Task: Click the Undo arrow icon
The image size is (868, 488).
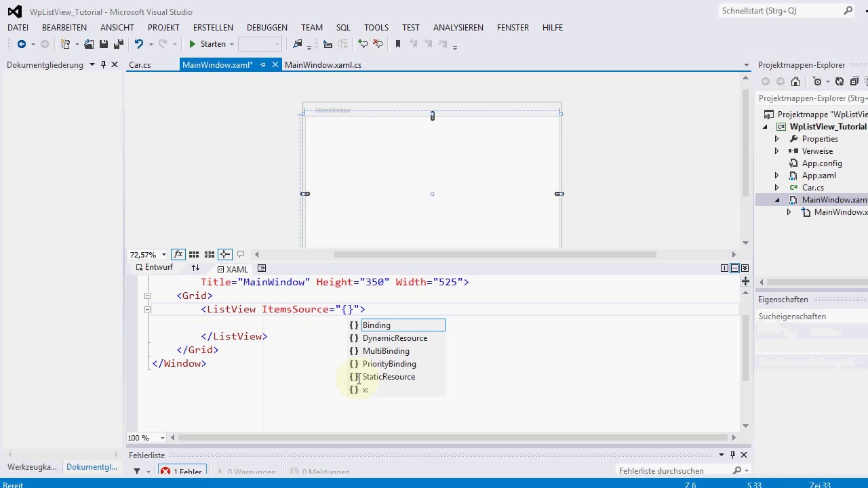Action: pyautogui.click(x=139, y=44)
